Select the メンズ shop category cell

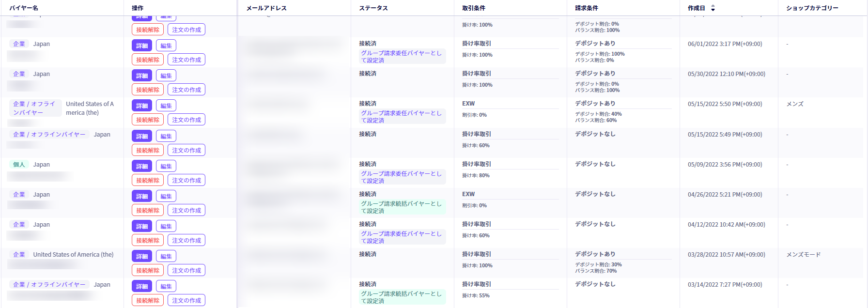tap(795, 104)
